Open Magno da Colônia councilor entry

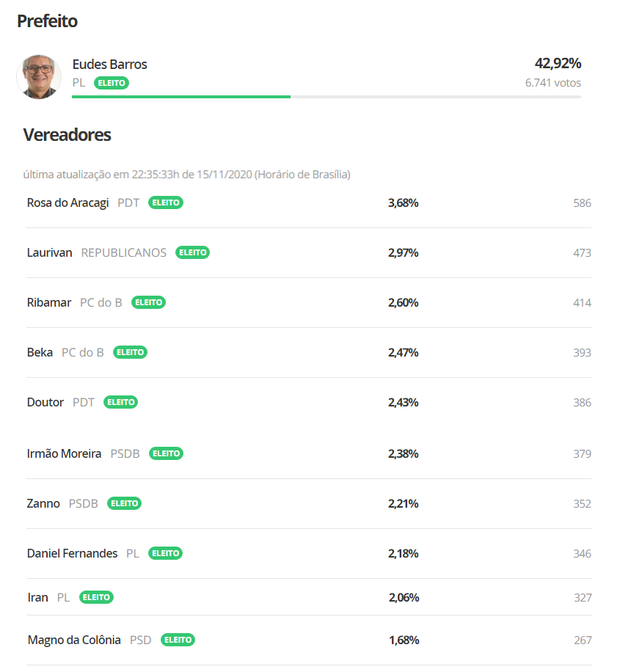74,640
